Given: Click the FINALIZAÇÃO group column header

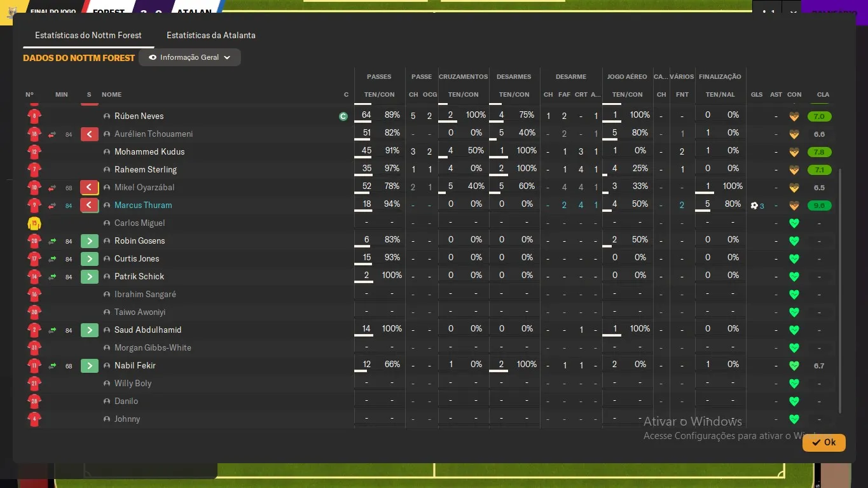Looking at the screenshot, I should point(720,77).
